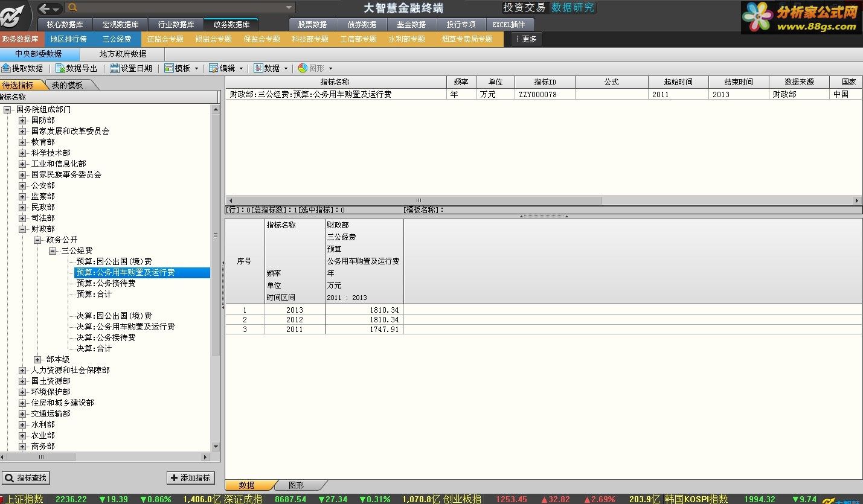The height and width of the screenshot is (504, 863).
Task: Collapse the 三公经费 tree node
Action: (53, 250)
